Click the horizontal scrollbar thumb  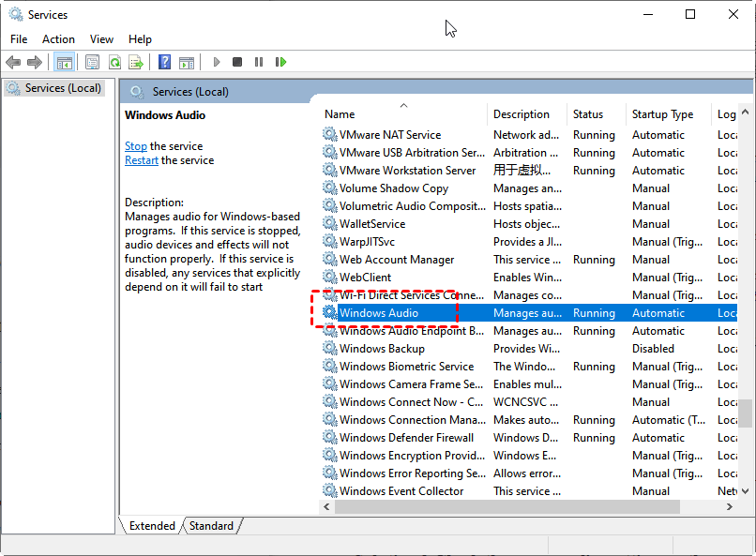click(x=507, y=506)
